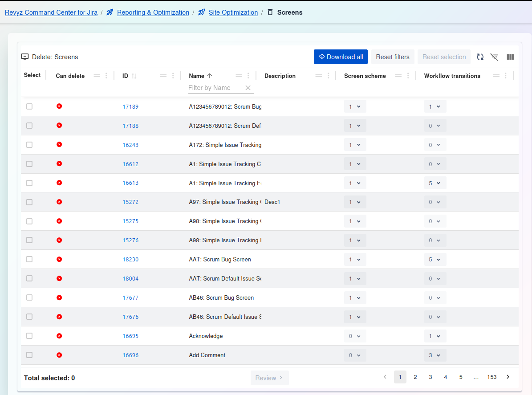Click the refresh table icon
This screenshot has height=395, width=532.
480,57
